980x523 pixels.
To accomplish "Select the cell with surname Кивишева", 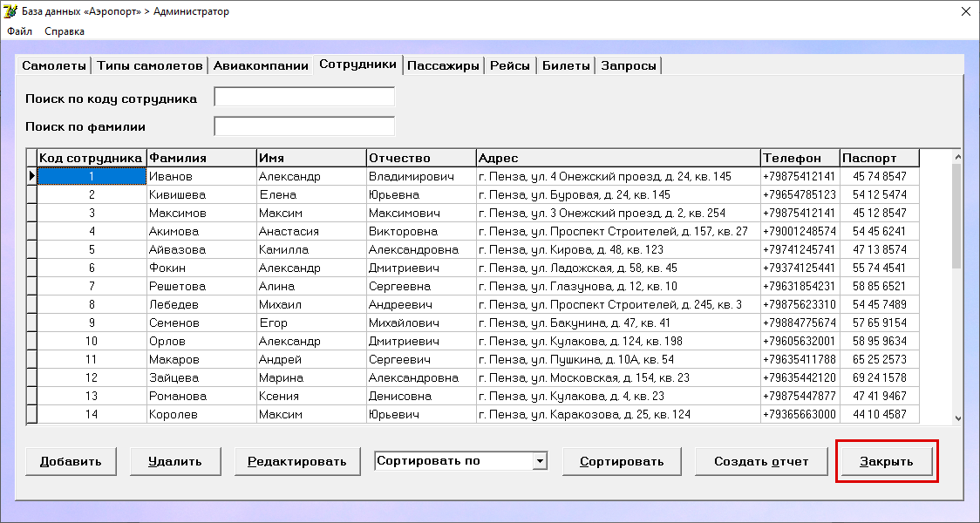I will tap(201, 195).
